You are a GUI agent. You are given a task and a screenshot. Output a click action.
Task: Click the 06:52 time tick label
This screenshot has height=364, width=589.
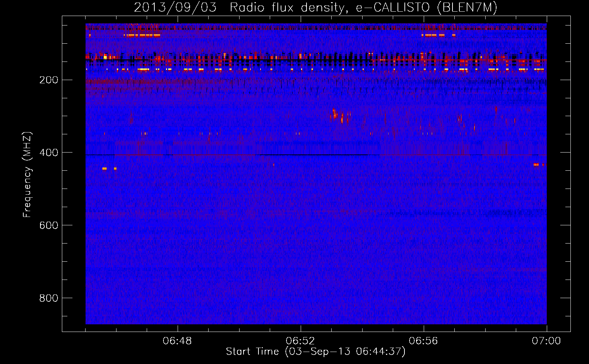click(x=300, y=341)
